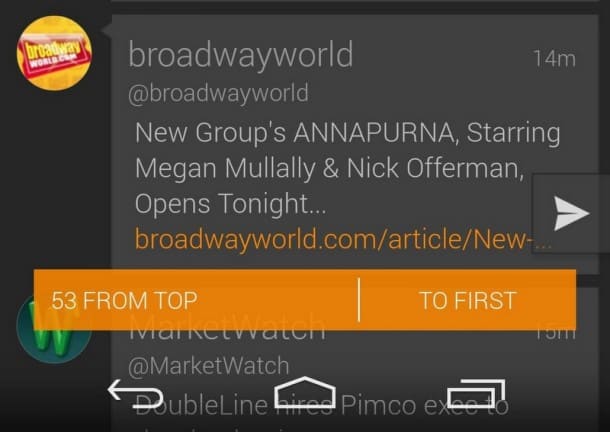Tap the Android home navigation icon
The width and height of the screenshot is (610, 432).
pos(305,392)
